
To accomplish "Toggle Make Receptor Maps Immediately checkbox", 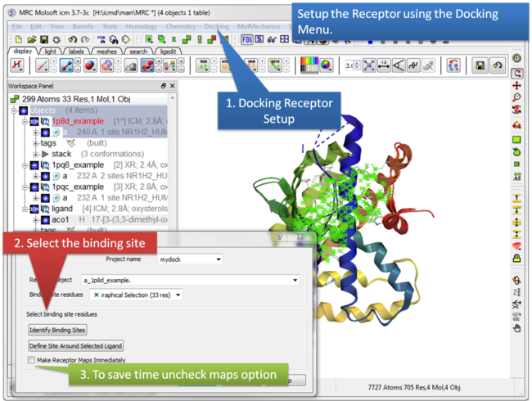I will (31, 359).
